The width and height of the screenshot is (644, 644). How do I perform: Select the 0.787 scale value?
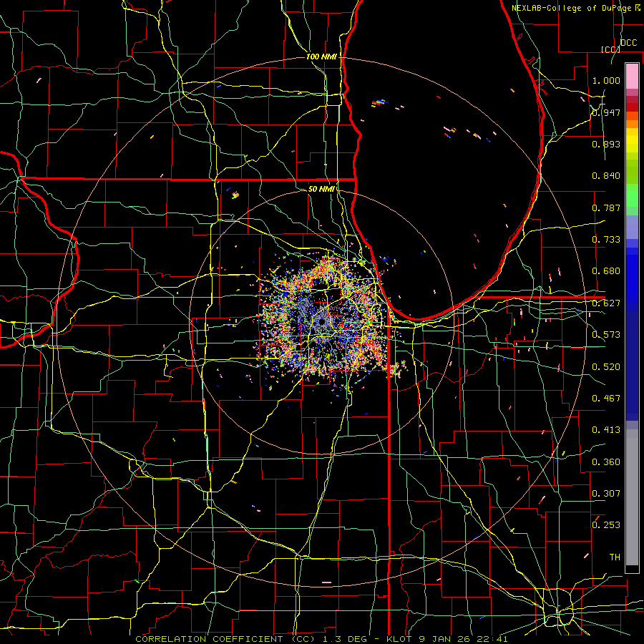click(606, 208)
